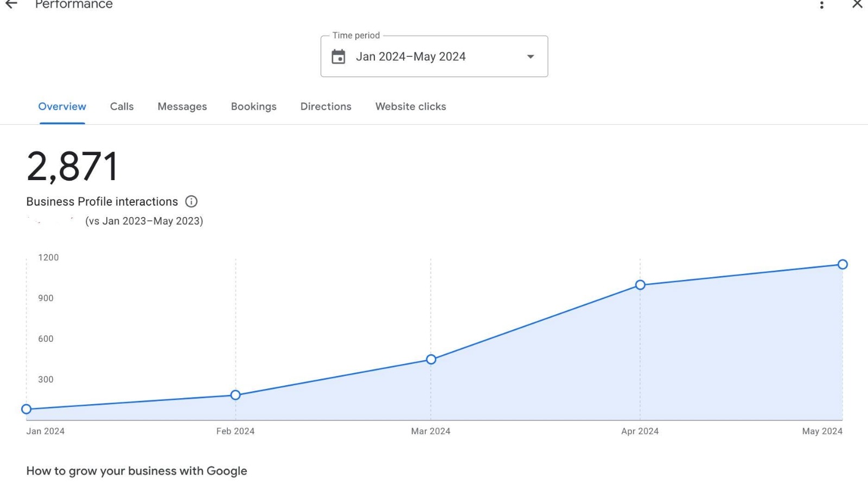This screenshot has height=485, width=868.
Task: Switch to the Overview tab
Action: (62, 106)
